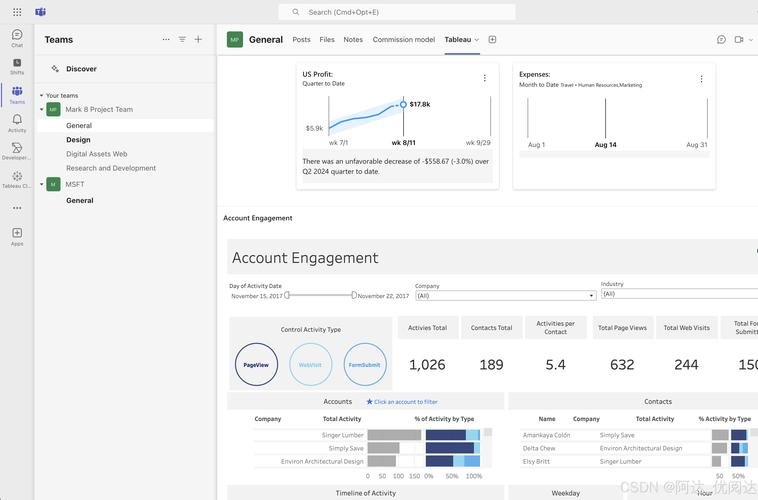The height and width of the screenshot is (500, 758).
Task: Open Apps store icon in left rail
Action: click(17, 236)
